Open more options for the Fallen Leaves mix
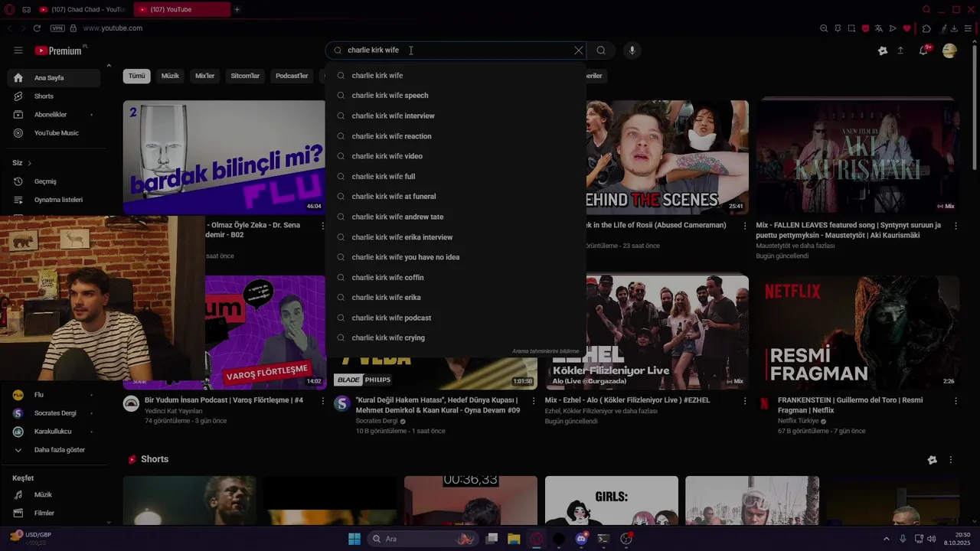980x551 pixels. (955, 226)
